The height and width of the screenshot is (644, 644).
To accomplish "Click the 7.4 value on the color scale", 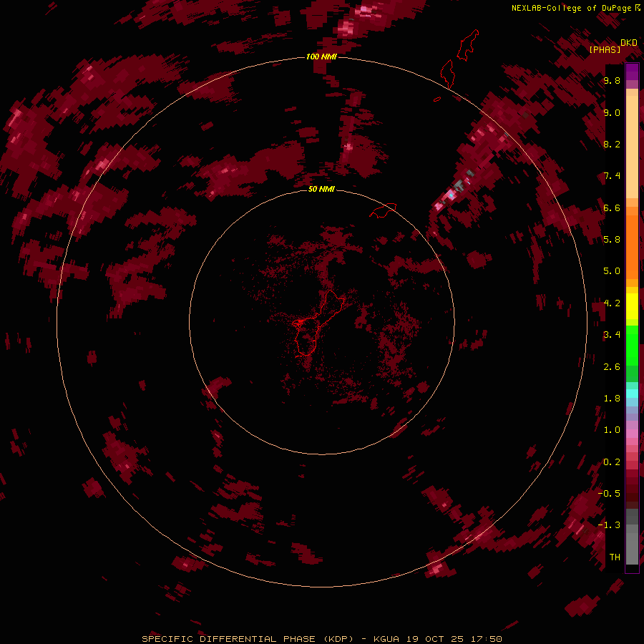I will (x=612, y=176).
